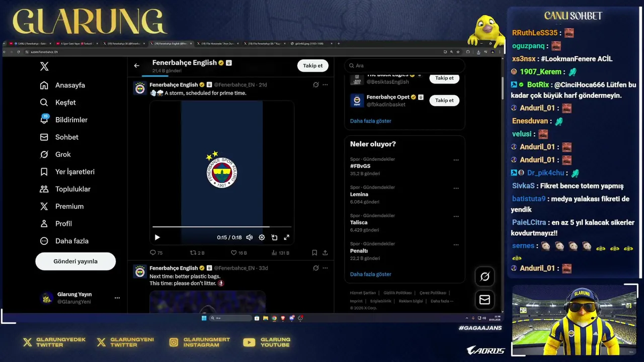Image resolution: width=644 pixels, height=362 pixels.
Task: Open the #FBvGS trending topic
Action: (360, 166)
